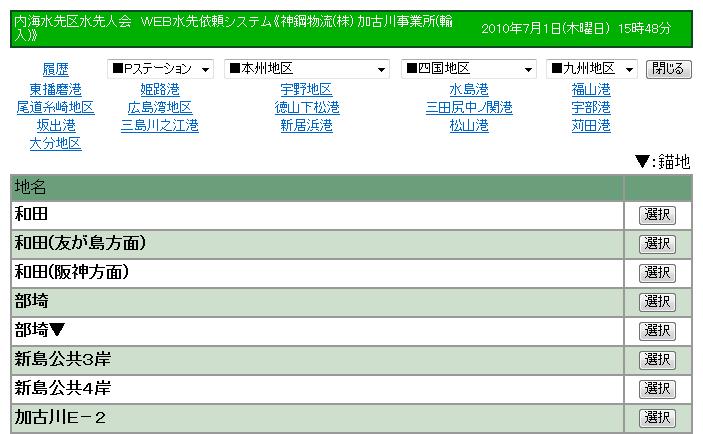Go to the 東播磨港 link
Screen dimensions: 703x434
point(56,90)
